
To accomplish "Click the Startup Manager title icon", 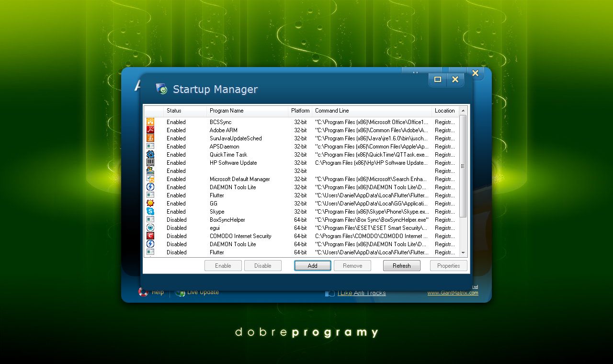I will 162,89.
